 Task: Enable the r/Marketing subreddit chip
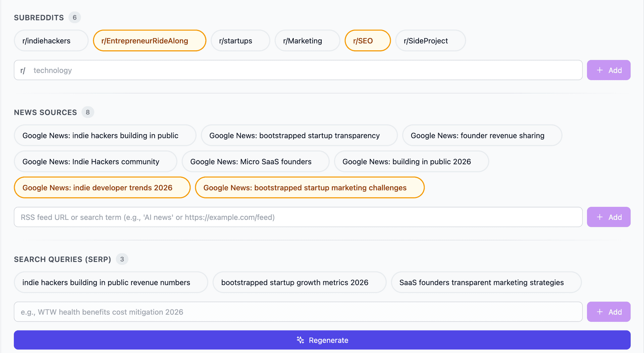pyautogui.click(x=307, y=41)
